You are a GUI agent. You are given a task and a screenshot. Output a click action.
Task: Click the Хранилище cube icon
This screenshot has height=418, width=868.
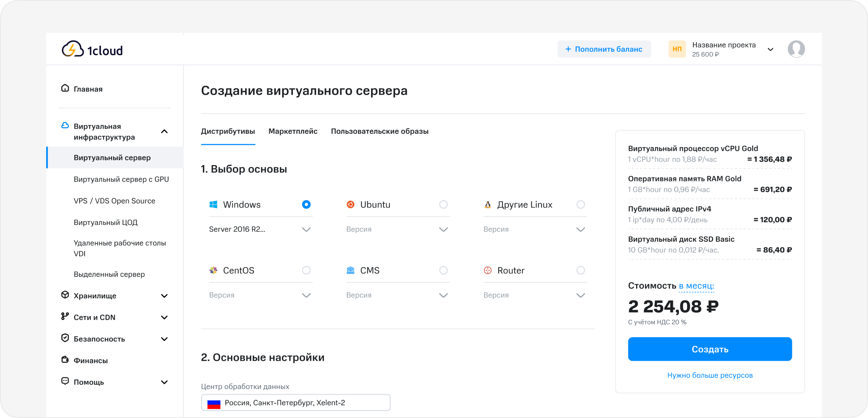click(65, 295)
